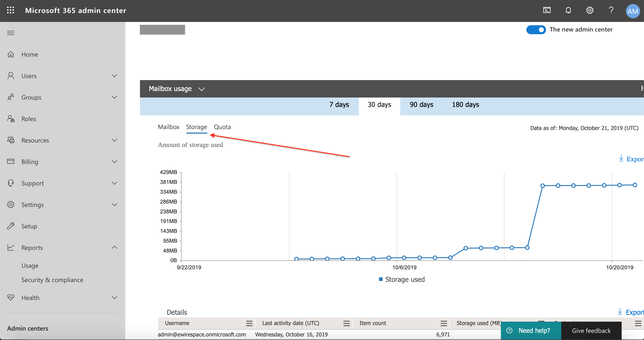The image size is (644, 340).
Task: Open the AM account avatar
Action: (x=633, y=11)
